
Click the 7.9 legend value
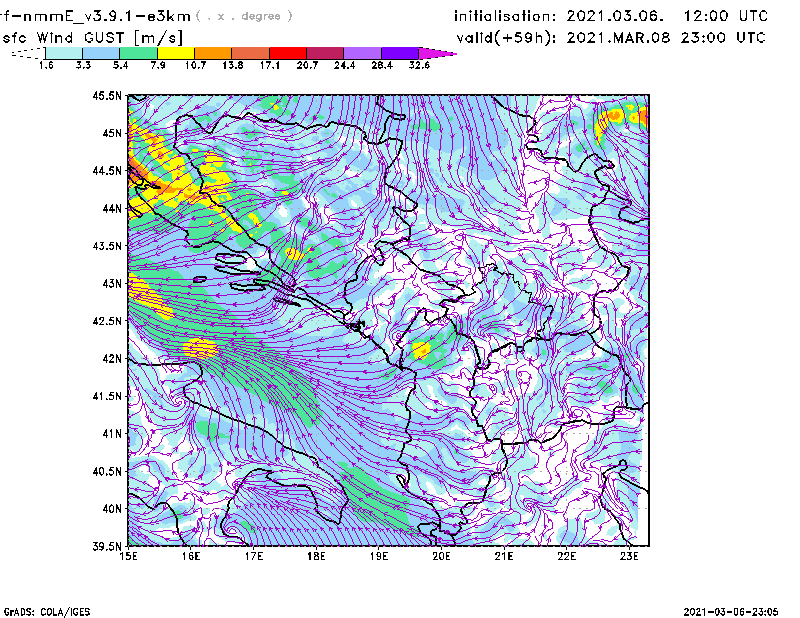pos(158,65)
